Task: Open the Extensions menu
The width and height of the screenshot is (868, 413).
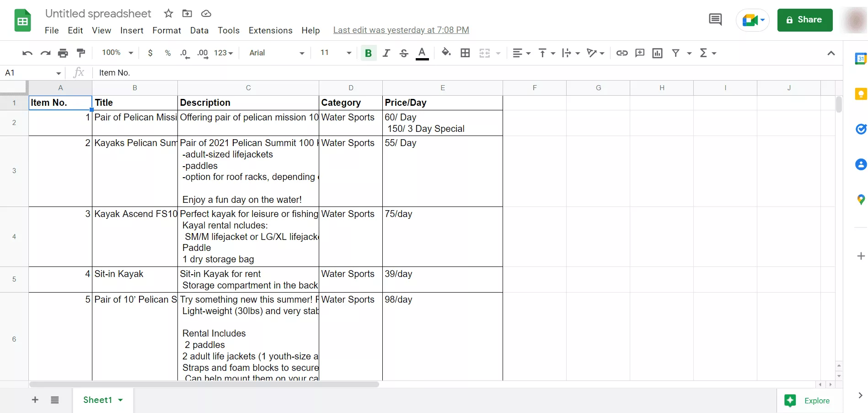Action: click(270, 30)
